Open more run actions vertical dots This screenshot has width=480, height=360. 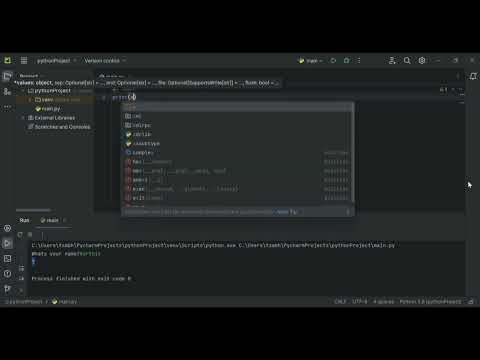coord(359,60)
